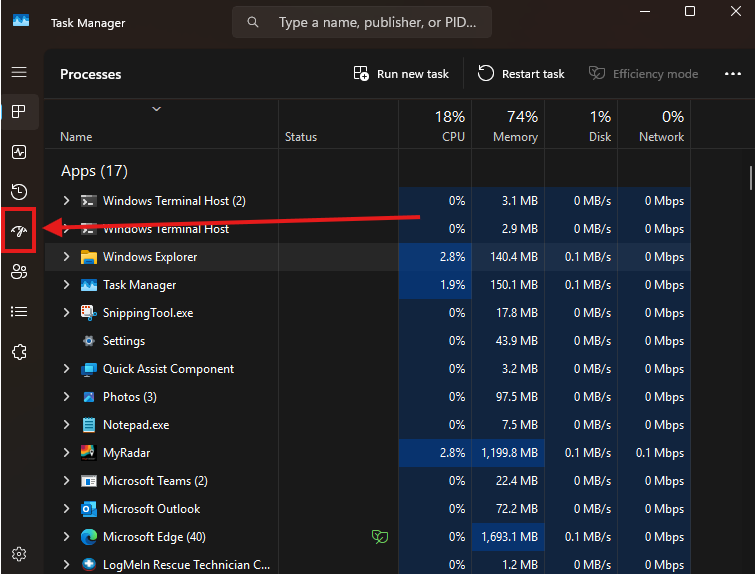The image size is (755, 574).
Task: Click the Task Manager title bar app icon
Action: [x=21, y=21]
